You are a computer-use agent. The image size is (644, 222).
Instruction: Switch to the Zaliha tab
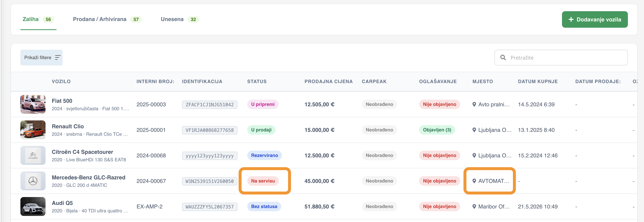(38, 19)
